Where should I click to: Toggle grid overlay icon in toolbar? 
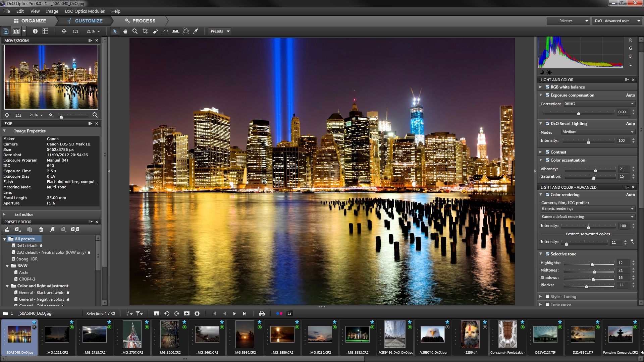pyautogui.click(x=45, y=31)
